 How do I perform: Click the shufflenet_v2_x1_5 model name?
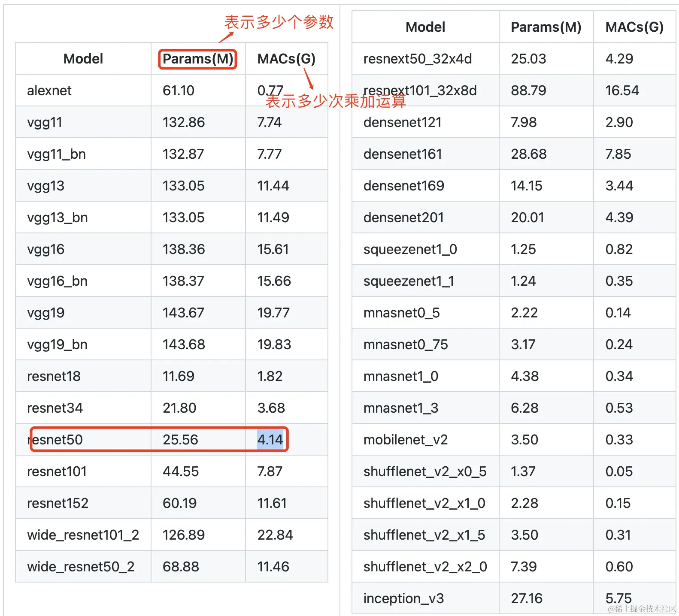[x=424, y=535]
